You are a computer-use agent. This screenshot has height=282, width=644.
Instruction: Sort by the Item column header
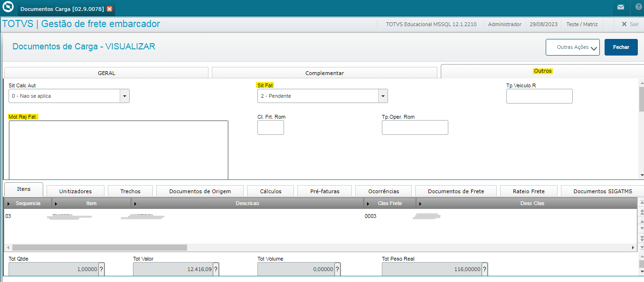pyautogui.click(x=91, y=203)
